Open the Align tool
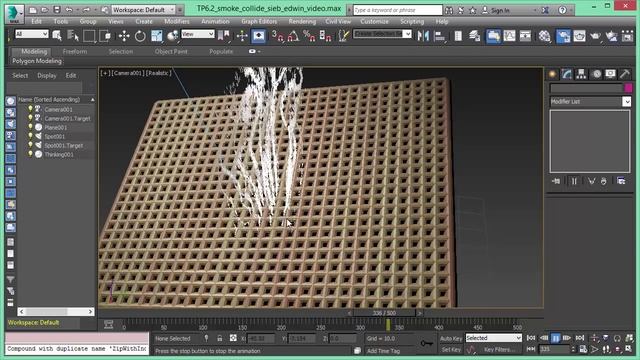Viewport: 640px width, 360px height. pos(440,36)
